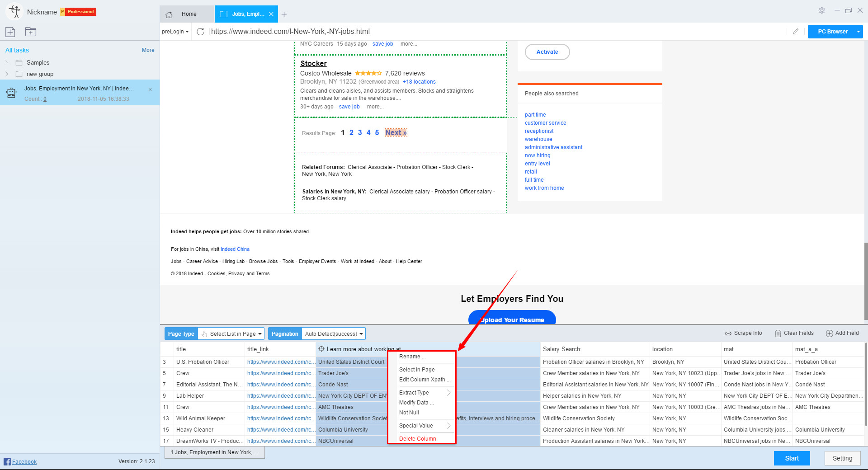Click the user avatar logo
Viewport: 868px width, 470px height.
14,12
